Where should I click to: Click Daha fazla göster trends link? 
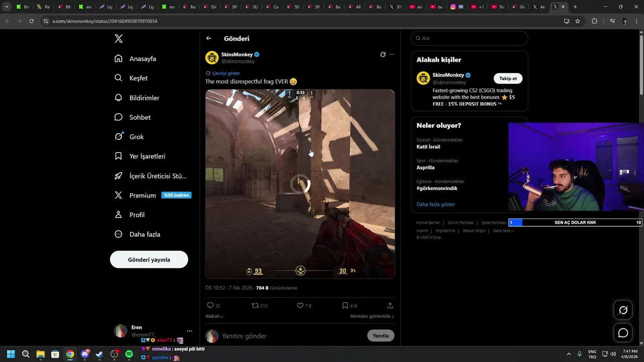(436, 205)
